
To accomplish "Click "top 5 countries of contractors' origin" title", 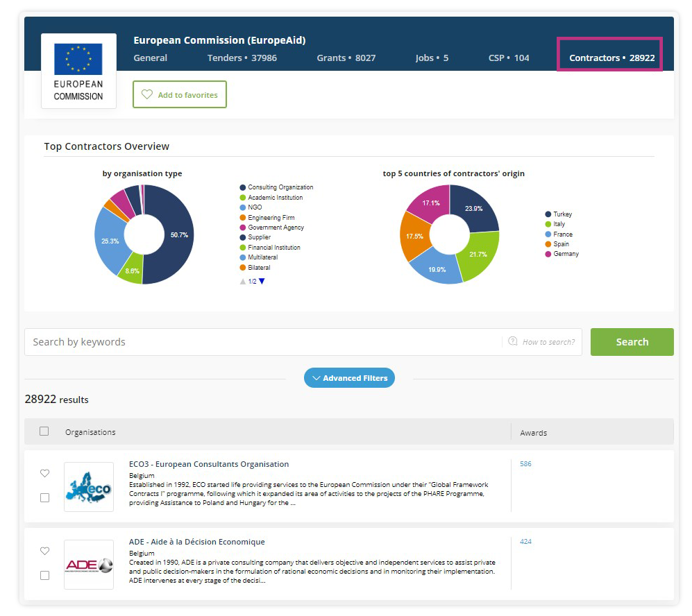I will coord(454,173).
